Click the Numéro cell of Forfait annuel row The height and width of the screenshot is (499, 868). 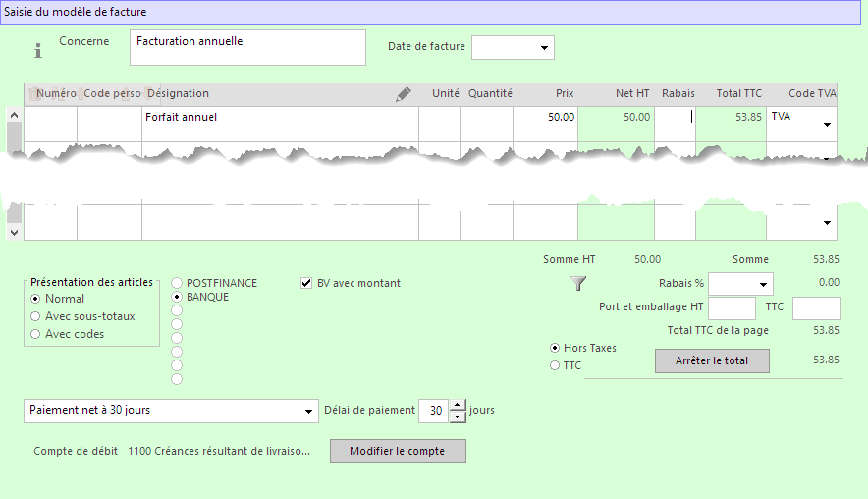(x=50, y=124)
